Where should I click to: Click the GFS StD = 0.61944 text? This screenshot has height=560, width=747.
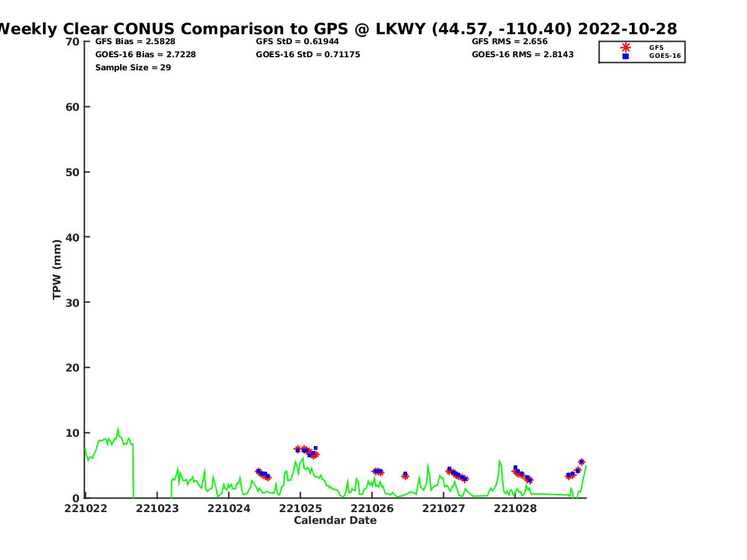pos(297,42)
